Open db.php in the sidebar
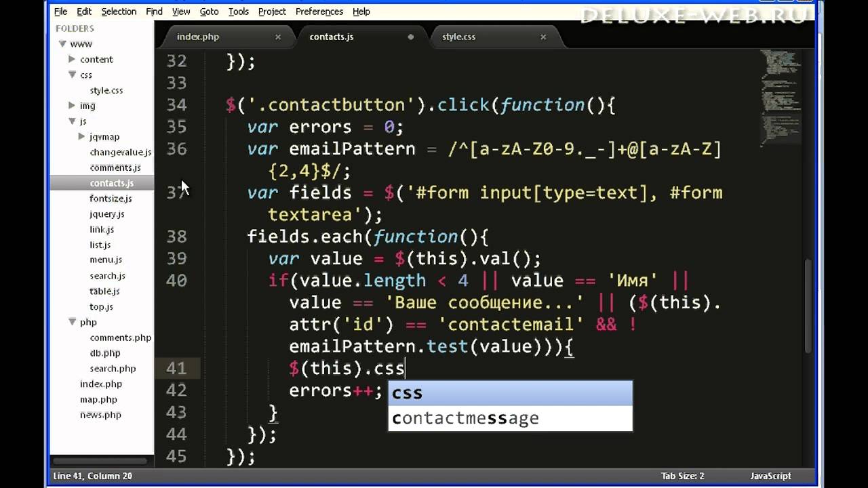 tap(105, 353)
